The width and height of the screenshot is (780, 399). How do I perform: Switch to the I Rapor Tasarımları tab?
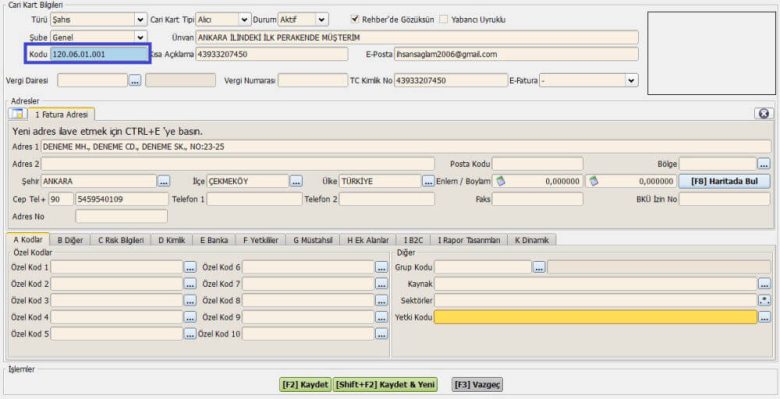pos(469,240)
